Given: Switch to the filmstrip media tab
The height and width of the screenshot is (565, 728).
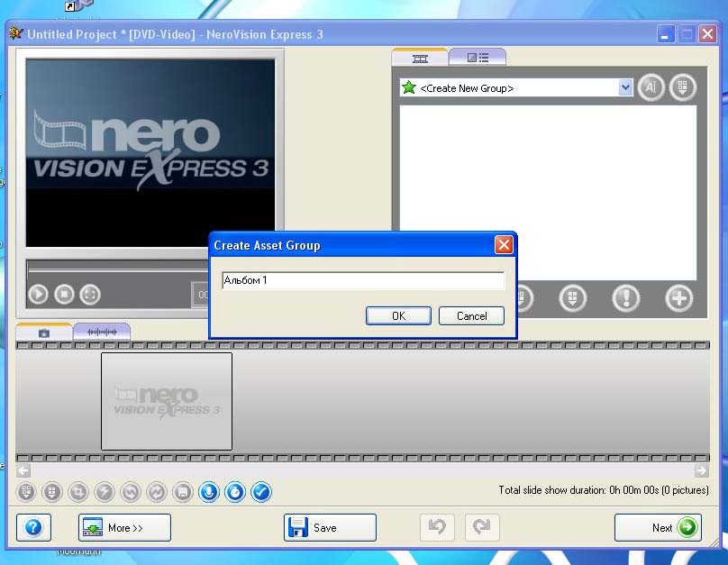Looking at the screenshot, I should click(420, 58).
